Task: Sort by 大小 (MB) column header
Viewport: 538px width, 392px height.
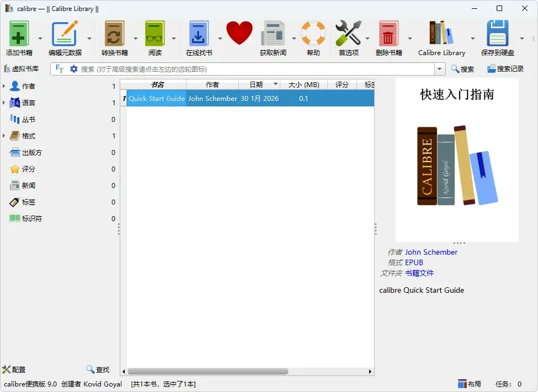Action: coord(303,84)
